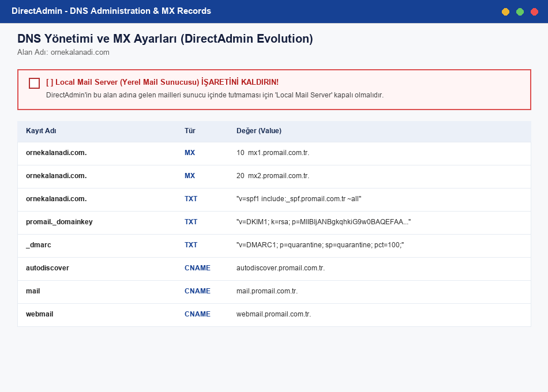Click the 'Alan Adı: ornekalanadi.com' subtitle
The width and height of the screenshot is (548, 392).
coord(63,52)
